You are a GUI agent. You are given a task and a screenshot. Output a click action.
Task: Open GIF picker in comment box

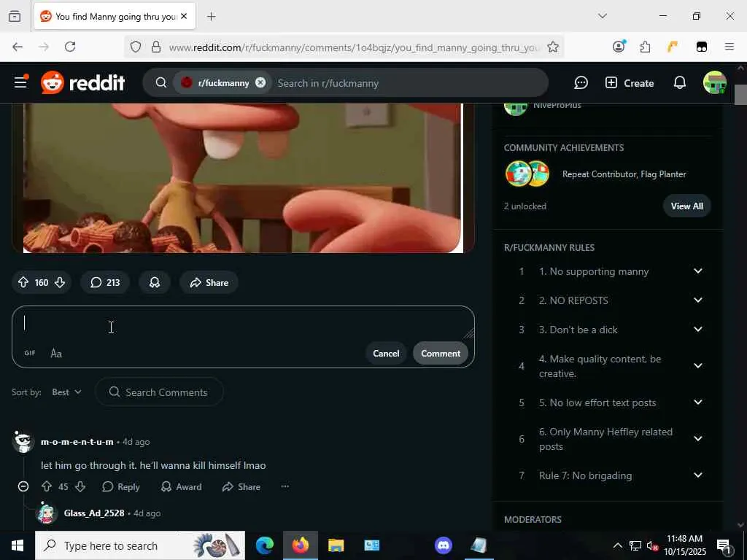pos(29,353)
